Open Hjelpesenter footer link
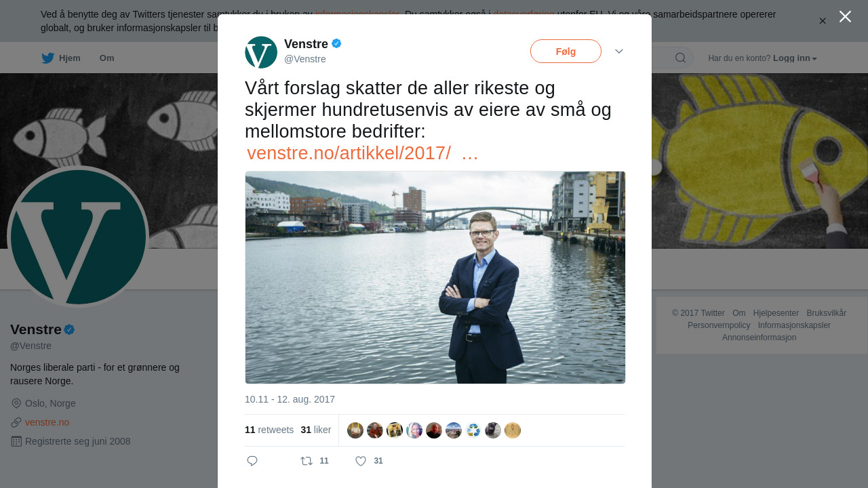868x488 pixels. pyautogui.click(x=776, y=313)
